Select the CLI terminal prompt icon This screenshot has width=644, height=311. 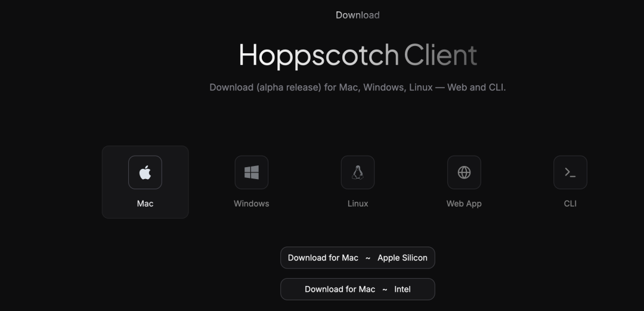click(x=570, y=173)
